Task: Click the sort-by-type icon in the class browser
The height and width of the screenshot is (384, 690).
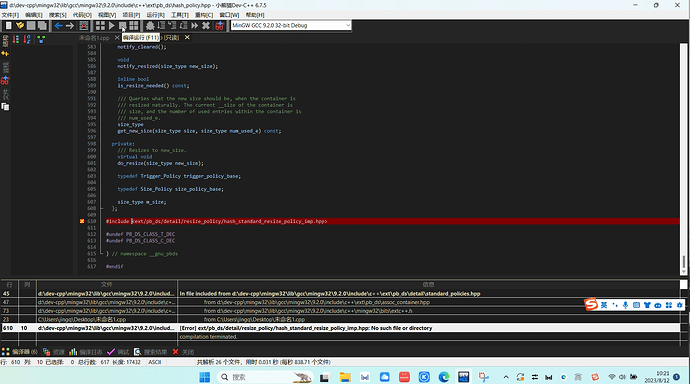Action: (16, 40)
